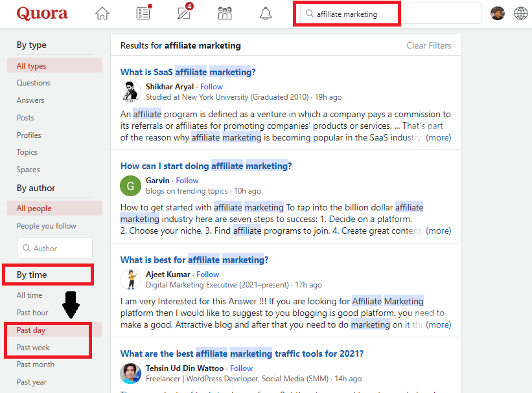Viewport: 532px width, 393px height.
Task: Open the Notifications bell icon
Action: pos(266,14)
